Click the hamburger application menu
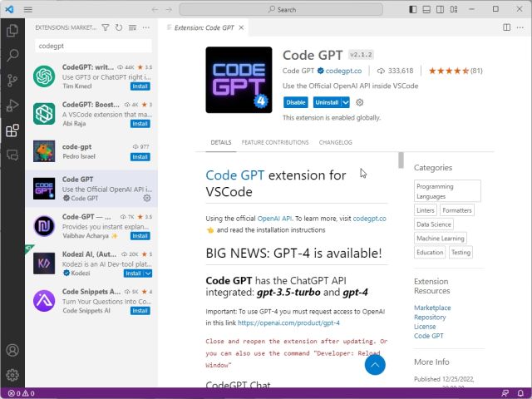Screen dimensions: 532x399 (28, 9)
